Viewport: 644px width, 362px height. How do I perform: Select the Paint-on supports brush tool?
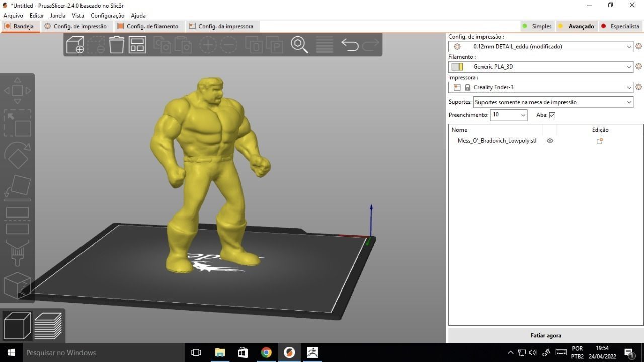tap(17, 253)
